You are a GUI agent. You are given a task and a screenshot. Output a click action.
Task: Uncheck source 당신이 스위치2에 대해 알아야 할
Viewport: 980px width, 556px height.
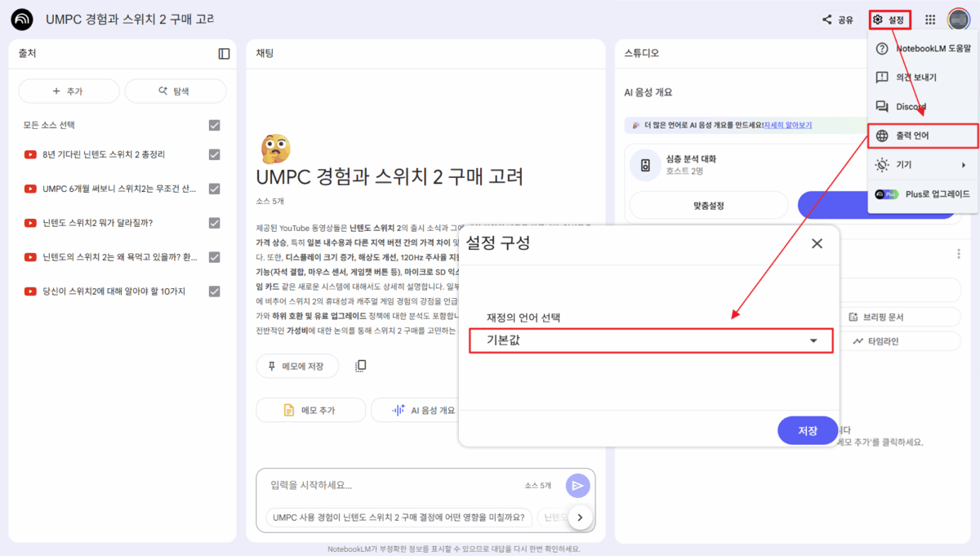tap(214, 291)
